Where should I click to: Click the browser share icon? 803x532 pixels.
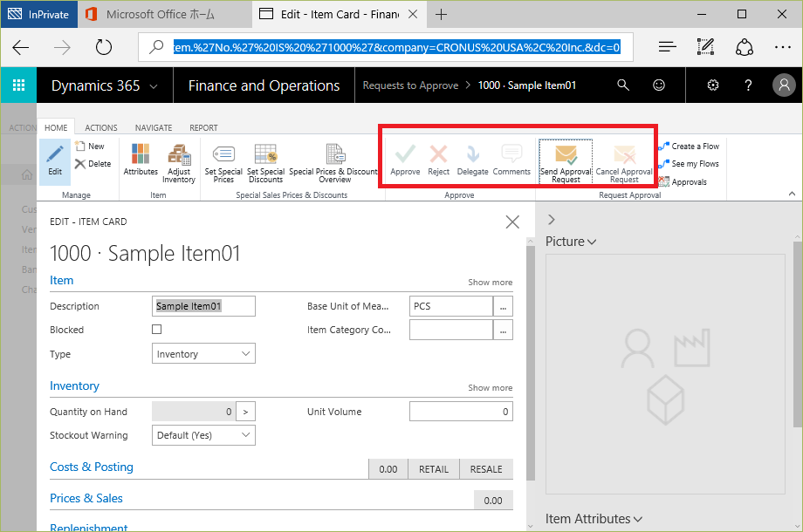click(745, 48)
